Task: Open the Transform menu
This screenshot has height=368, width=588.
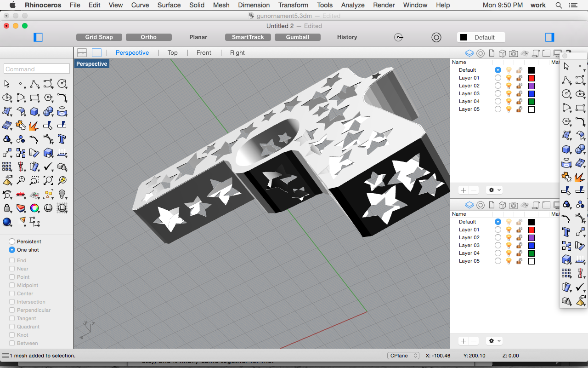Action: pyautogui.click(x=293, y=5)
